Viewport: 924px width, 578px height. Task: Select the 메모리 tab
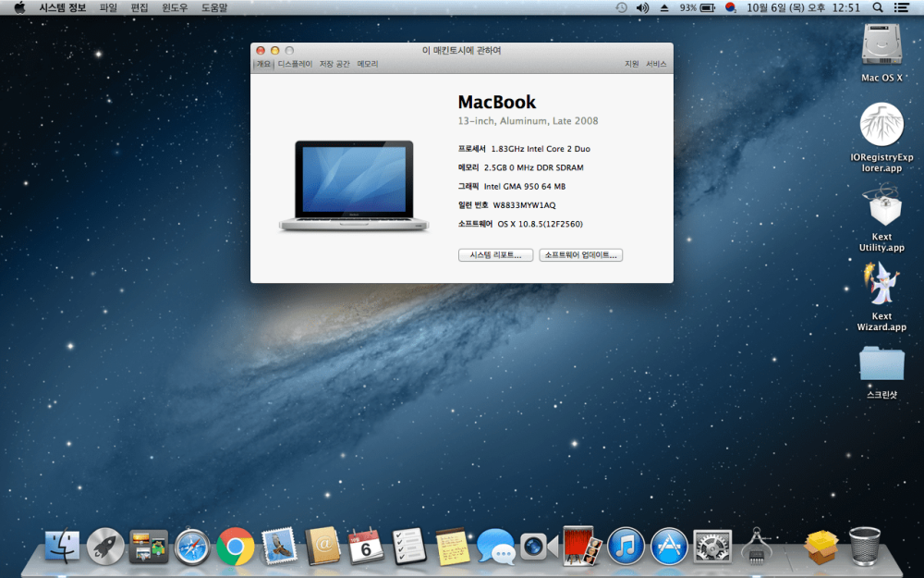coord(367,64)
